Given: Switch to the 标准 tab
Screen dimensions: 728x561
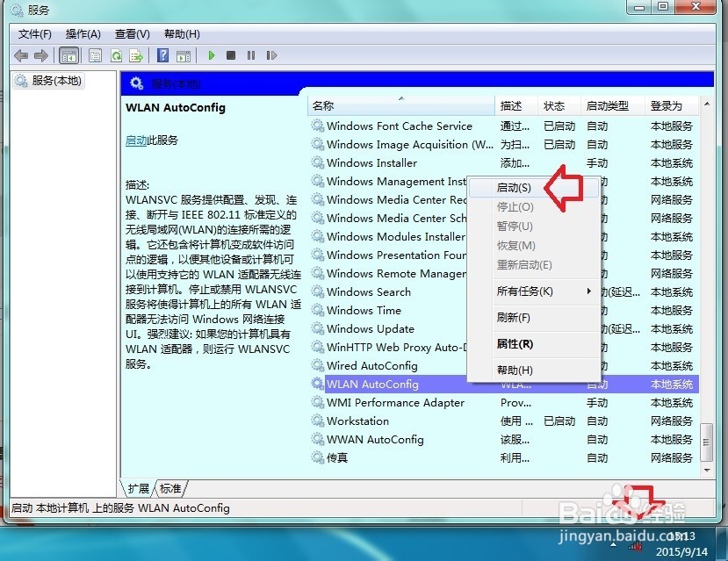Looking at the screenshot, I should 170,488.
